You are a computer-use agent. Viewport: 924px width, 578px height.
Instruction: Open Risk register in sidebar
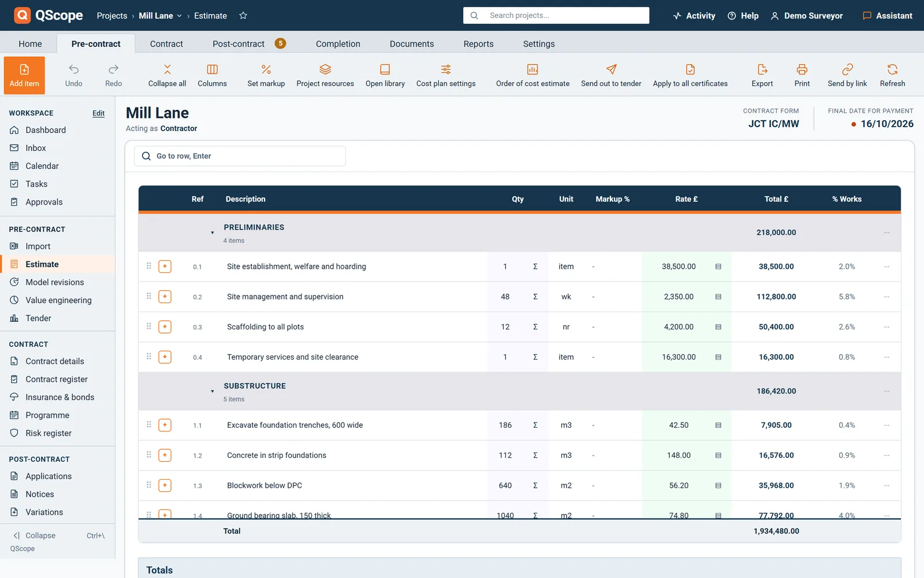click(58, 433)
